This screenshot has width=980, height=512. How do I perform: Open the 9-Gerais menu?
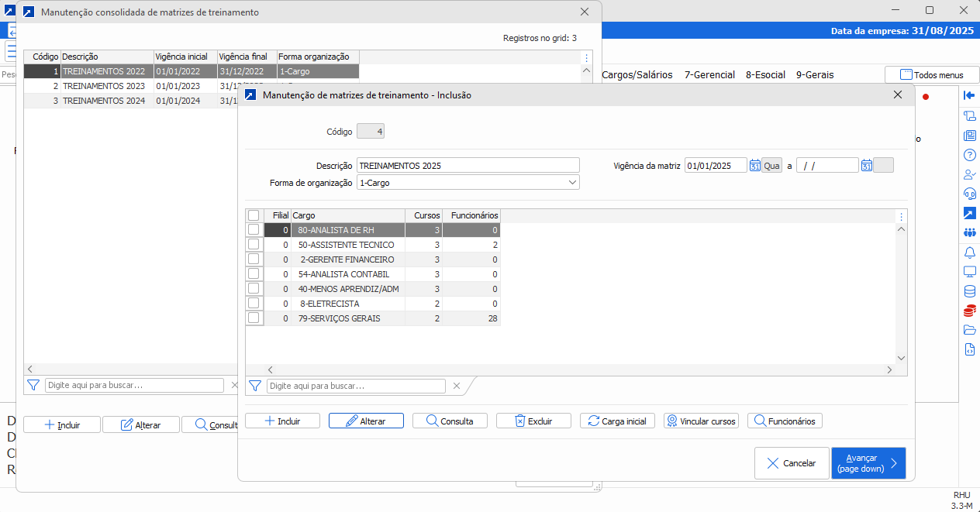815,75
